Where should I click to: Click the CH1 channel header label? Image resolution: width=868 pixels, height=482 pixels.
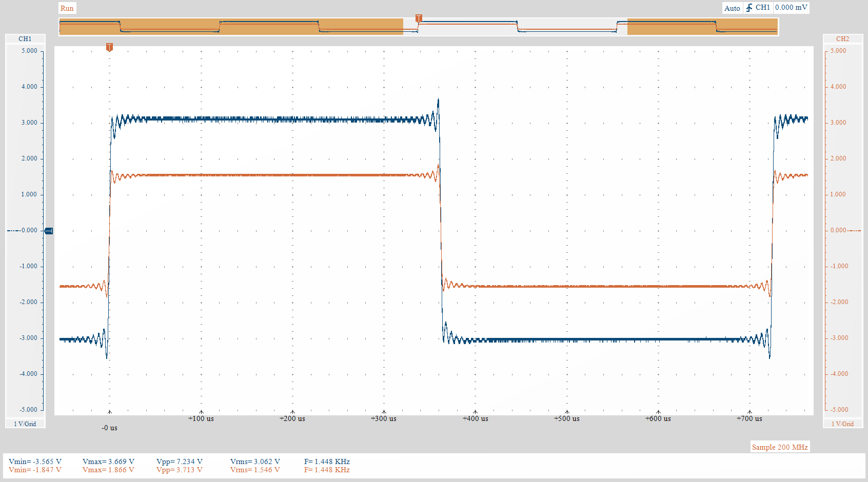(25, 39)
